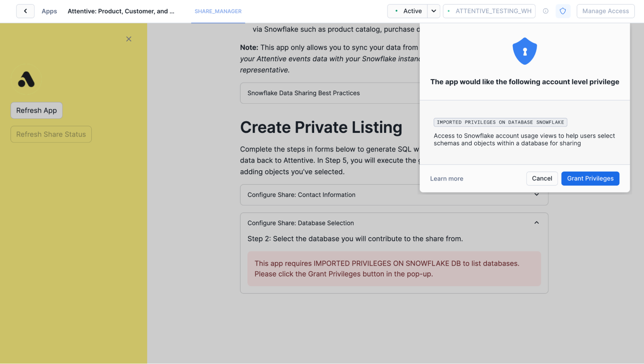The width and height of the screenshot is (644, 364).
Task: Cancel the privilege request dialog
Action: coord(542,179)
